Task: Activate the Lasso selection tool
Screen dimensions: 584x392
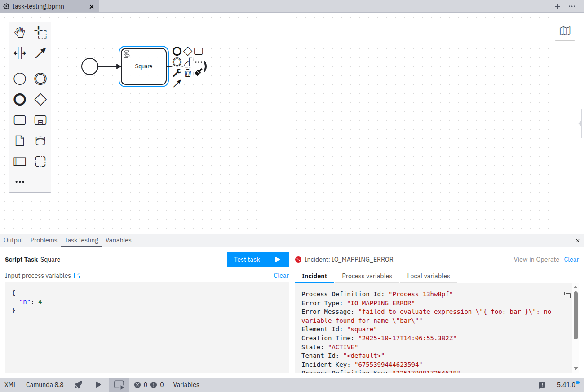Action: 40,32
